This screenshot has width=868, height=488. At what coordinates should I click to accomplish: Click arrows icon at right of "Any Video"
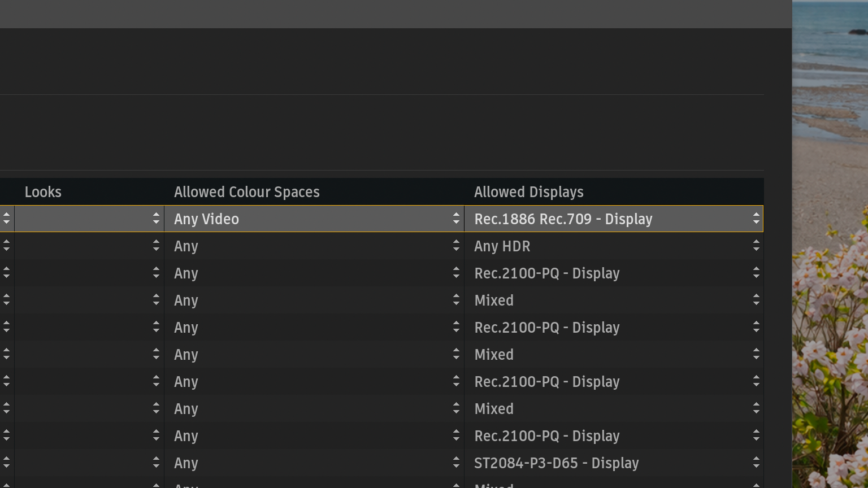tap(456, 219)
